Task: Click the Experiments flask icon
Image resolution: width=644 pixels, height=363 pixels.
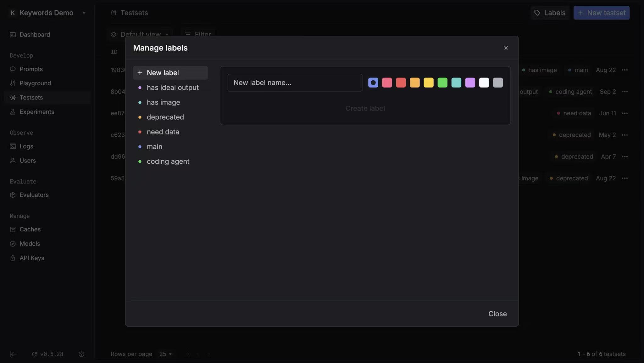Action: [13, 112]
